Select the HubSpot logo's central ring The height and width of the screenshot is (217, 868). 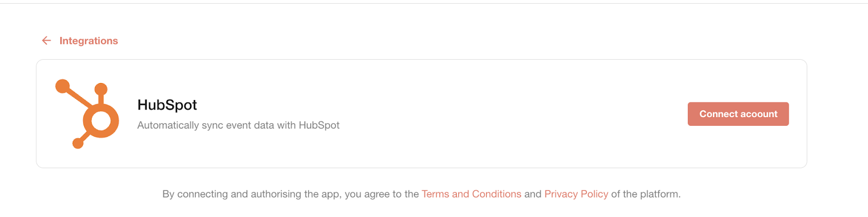101,120
